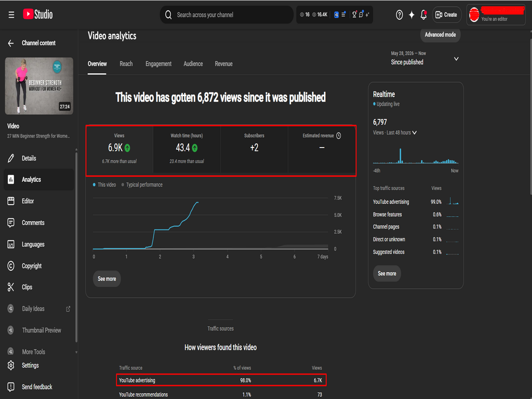The height and width of the screenshot is (399, 532).
Task: Click See more in the Realtime card
Action: (x=387, y=273)
